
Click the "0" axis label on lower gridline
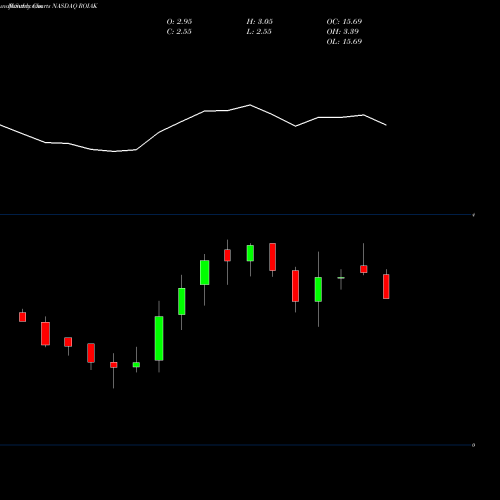[x=473, y=445]
